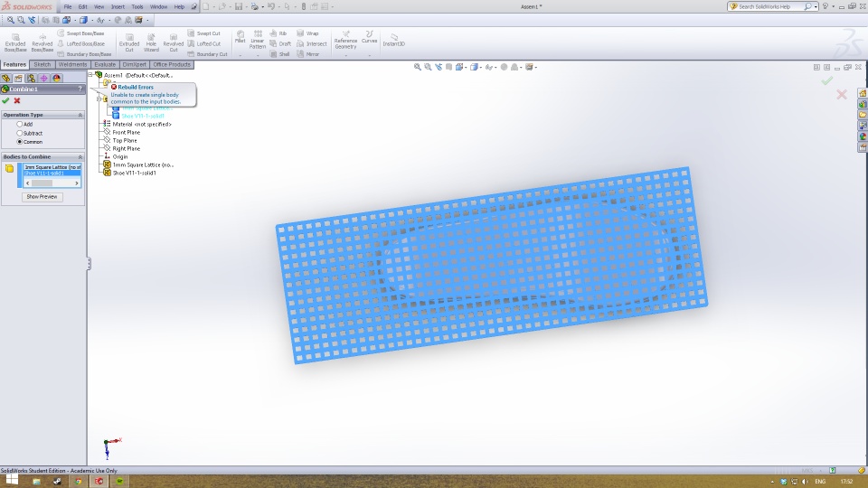Open the Tools menu

137,6
